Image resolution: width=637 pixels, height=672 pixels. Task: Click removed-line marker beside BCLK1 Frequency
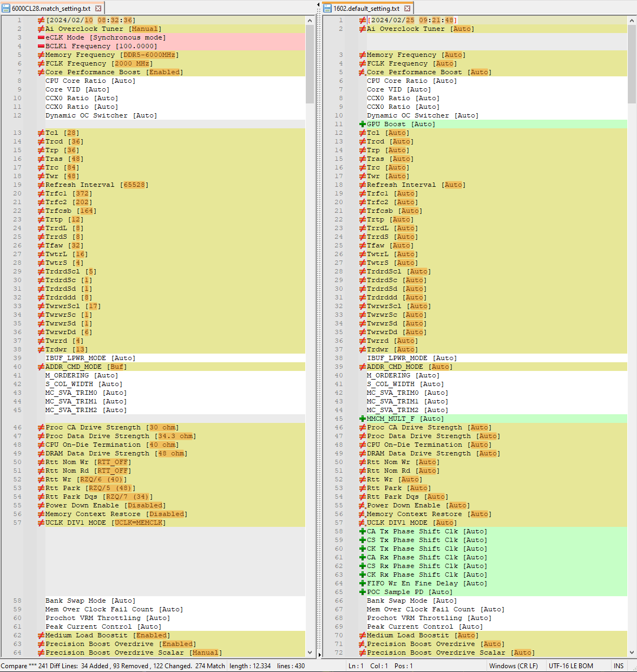(x=41, y=46)
